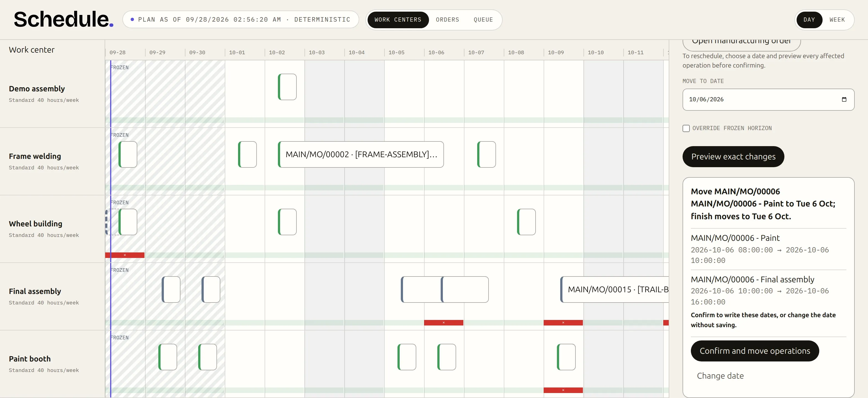Click the red overload marker on Final assembly 10-09
The image size is (868, 398).
click(x=563, y=323)
